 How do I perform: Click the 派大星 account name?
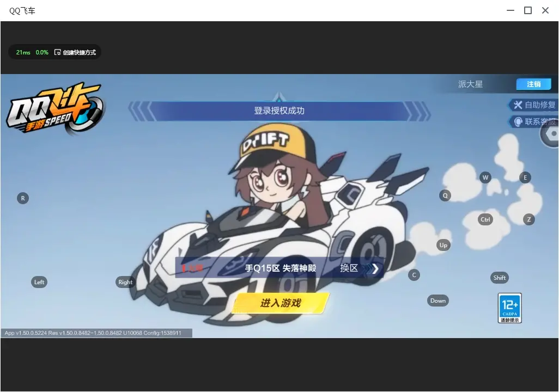click(x=470, y=84)
